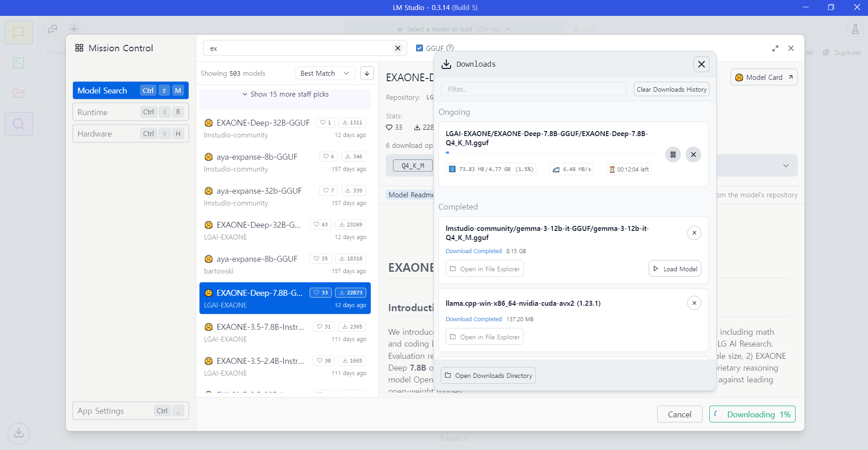Image resolution: width=868 pixels, height=450 pixels.
Task: Click the EXAONE download progress bar
Action: tap(553, 153)
